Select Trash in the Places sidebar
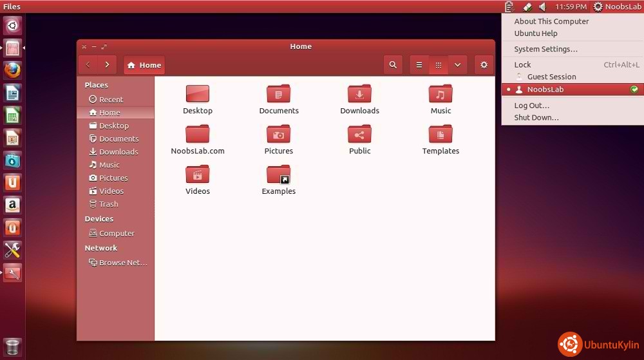This screenshot has height=360, width=644. tap(108, 204)
